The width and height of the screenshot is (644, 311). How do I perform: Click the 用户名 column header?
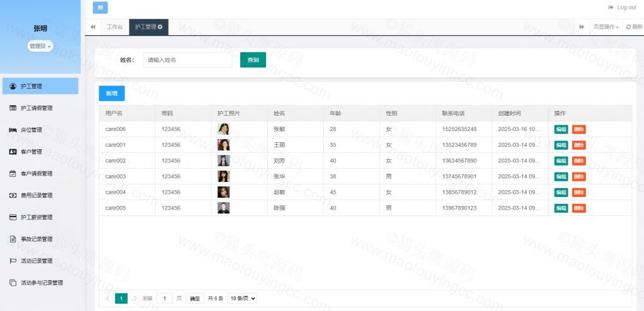coord(127,113)
